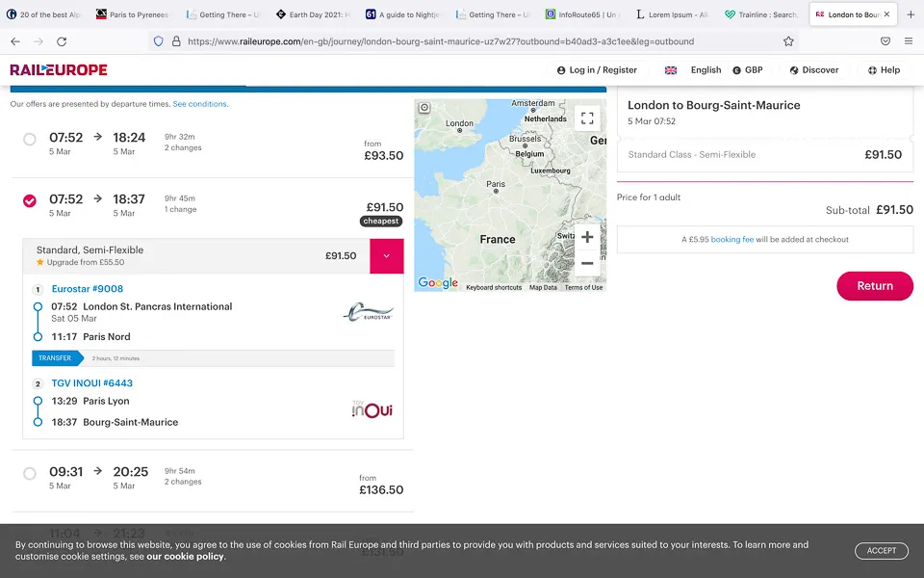Open the booking fee link
The width and height of the screenshot is (924, 578).
(731, 240)
